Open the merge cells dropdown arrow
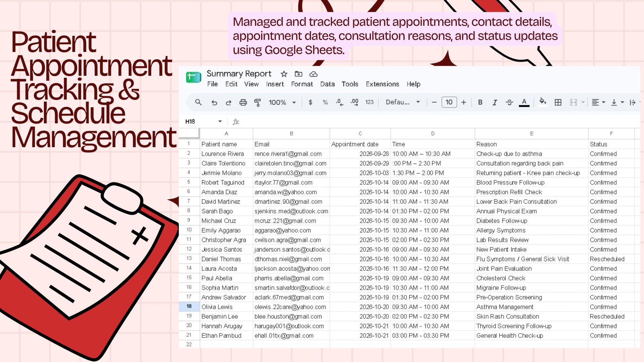Viewport: 644px width, 362px height. pyautogui.click(x=583, y=103)
